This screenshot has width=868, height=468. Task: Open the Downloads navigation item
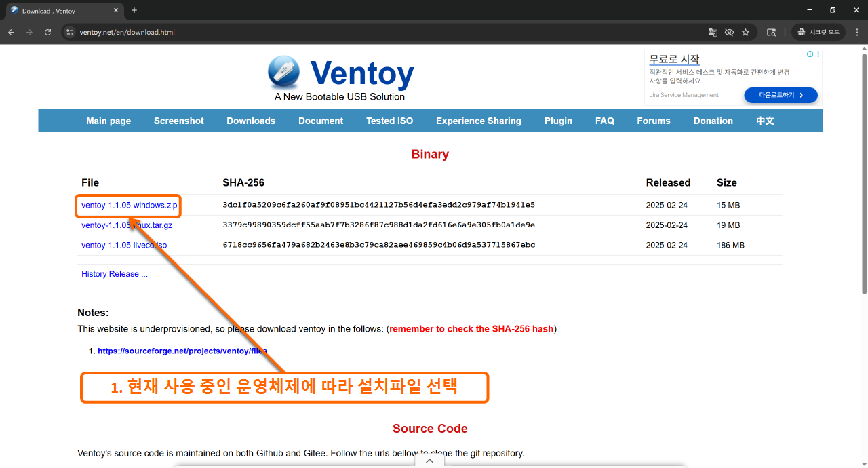(251, 121)
